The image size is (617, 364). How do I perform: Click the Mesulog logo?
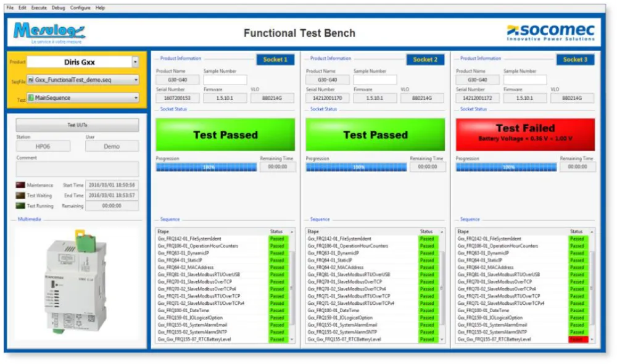point(49,33)
